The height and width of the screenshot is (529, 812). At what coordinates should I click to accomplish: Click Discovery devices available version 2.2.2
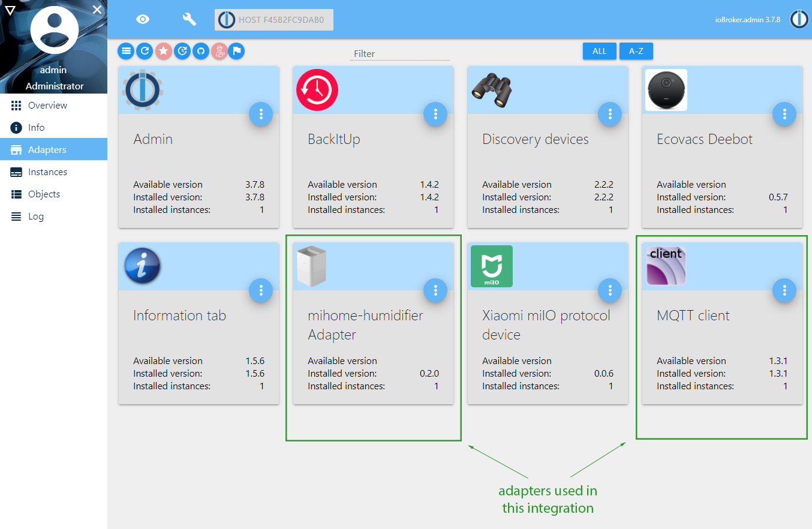603,185
